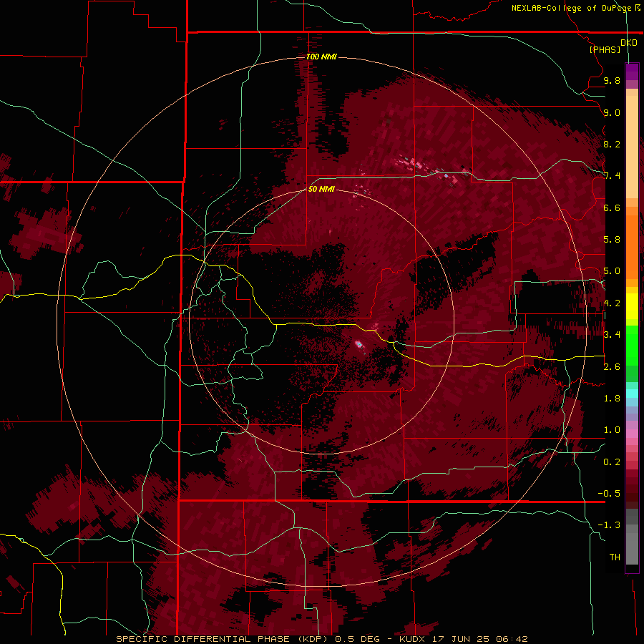Click the 8.2 scale value

[612, 144]
